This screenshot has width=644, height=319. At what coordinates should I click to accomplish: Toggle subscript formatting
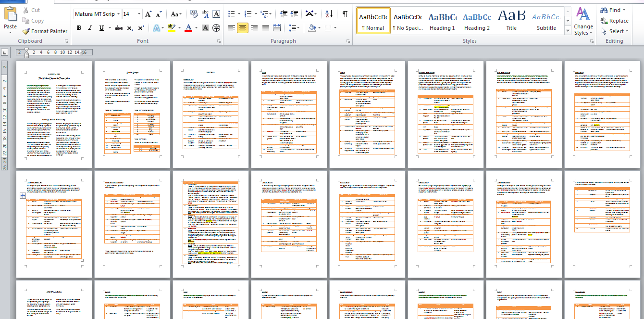point(130,28)
